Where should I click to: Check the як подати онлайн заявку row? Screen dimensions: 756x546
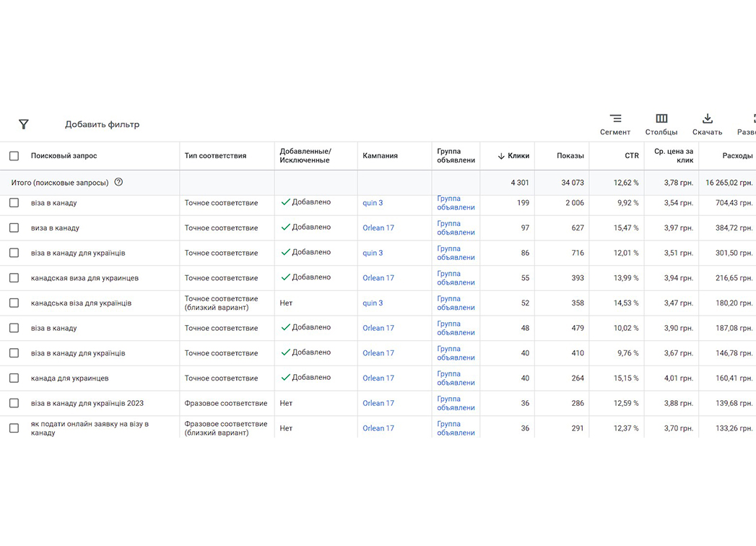click(14, 428)
